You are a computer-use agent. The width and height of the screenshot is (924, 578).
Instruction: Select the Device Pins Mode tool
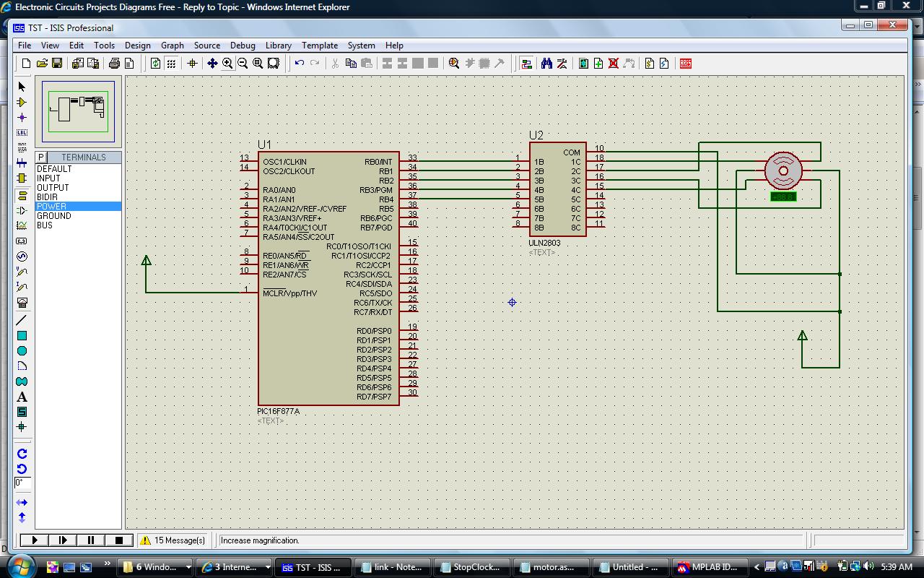tap(22, 211)
